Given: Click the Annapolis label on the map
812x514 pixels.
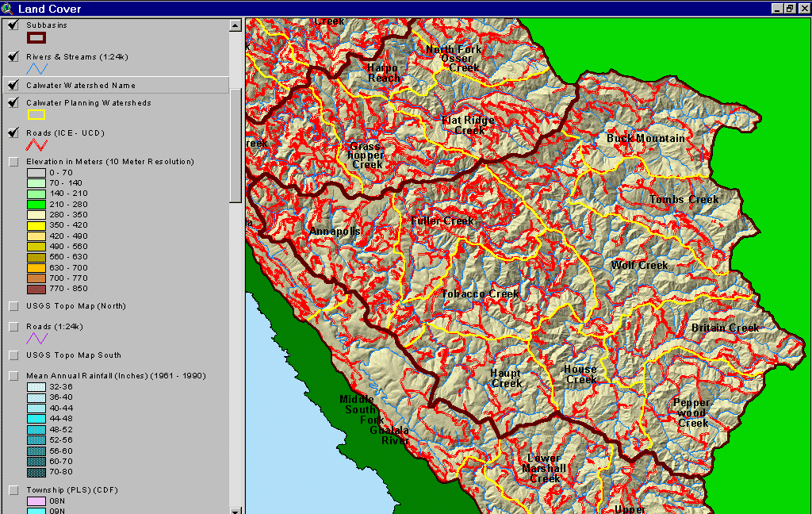Looking at the screenshot, I should click(x=335, y=231).
